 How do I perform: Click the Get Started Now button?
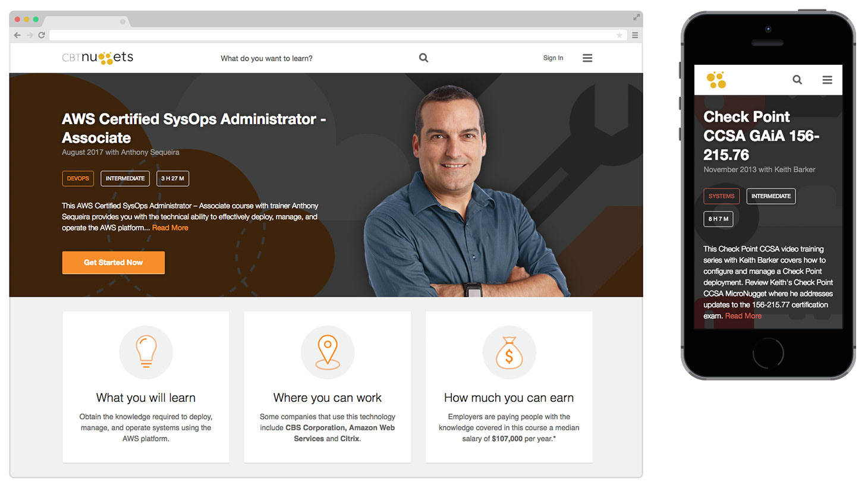[114, 262]
